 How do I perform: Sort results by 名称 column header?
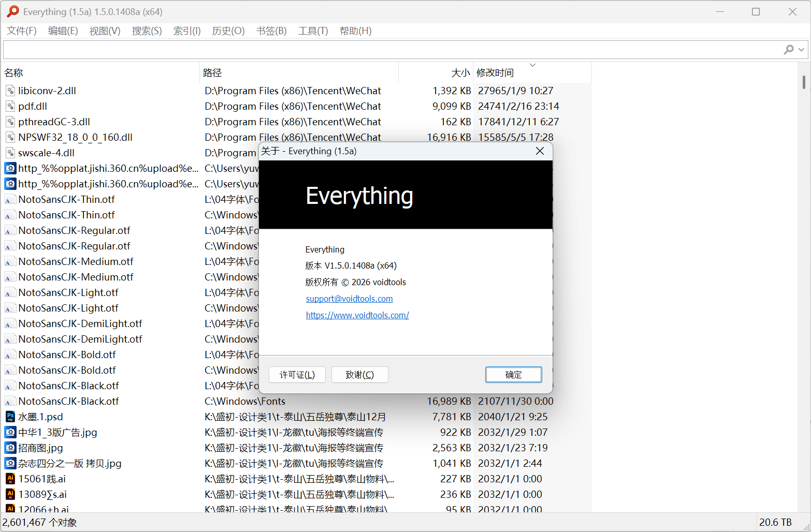[100, 73]
